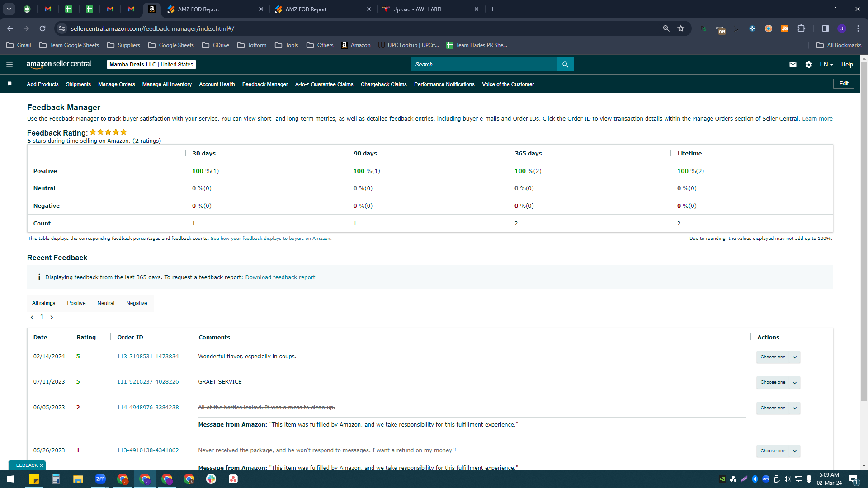The height and width of the screenshot is (488, 868).
Task: Click the Chrome address bar URL
Action: [x=152, y=28]
